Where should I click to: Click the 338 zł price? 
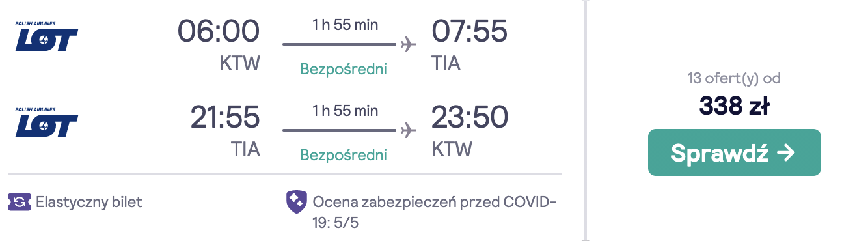pos(735,106)
